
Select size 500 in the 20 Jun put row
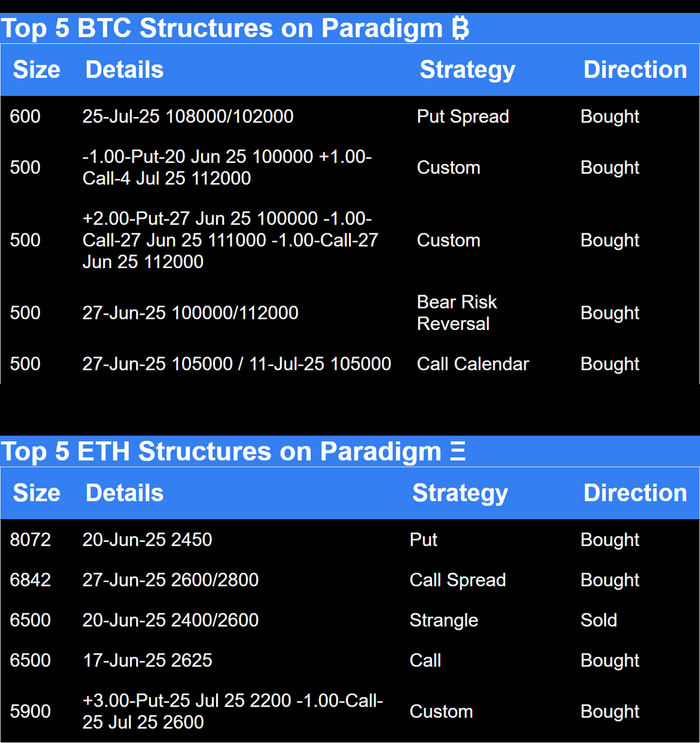pos(25,167)
